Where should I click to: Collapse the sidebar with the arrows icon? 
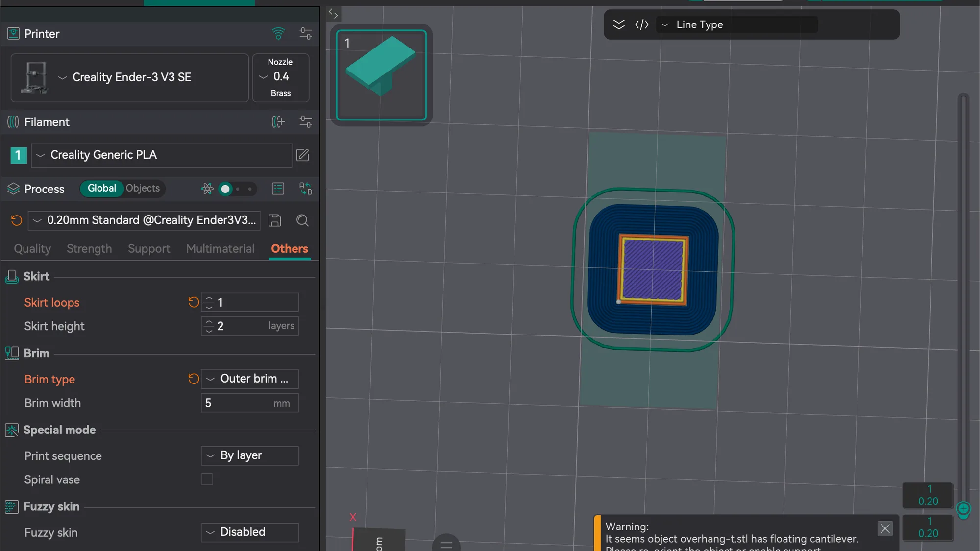333,13
